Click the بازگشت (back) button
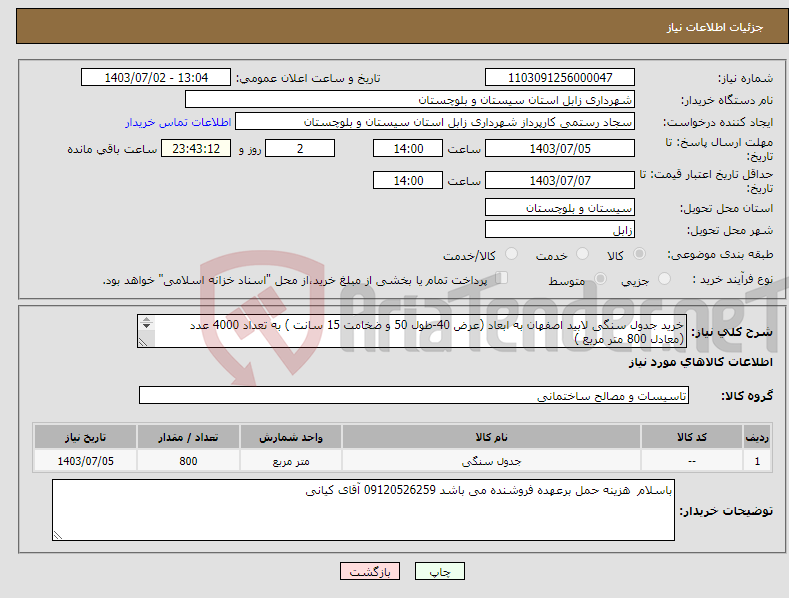Viewport: 789px width, 598px height. [x=370, y=571]
